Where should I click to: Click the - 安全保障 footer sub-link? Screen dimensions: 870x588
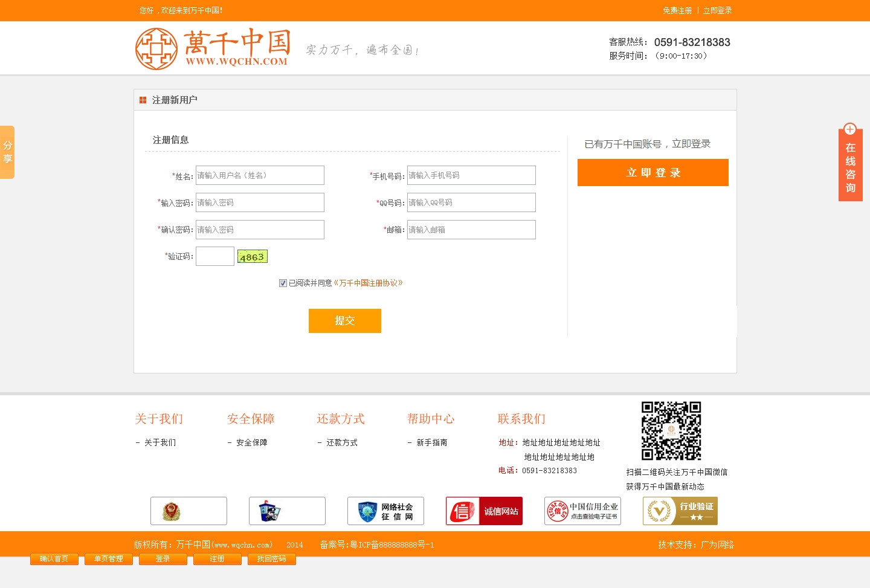point(248,442)
